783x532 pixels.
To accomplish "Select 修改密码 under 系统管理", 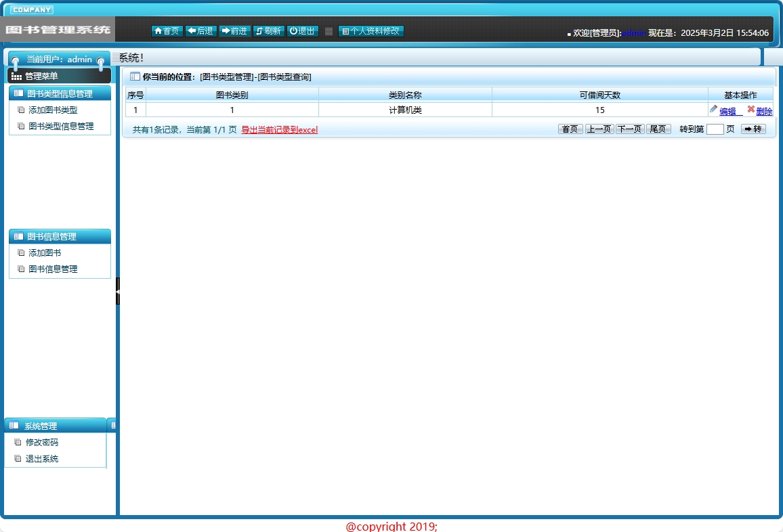I will coord(43,442).
